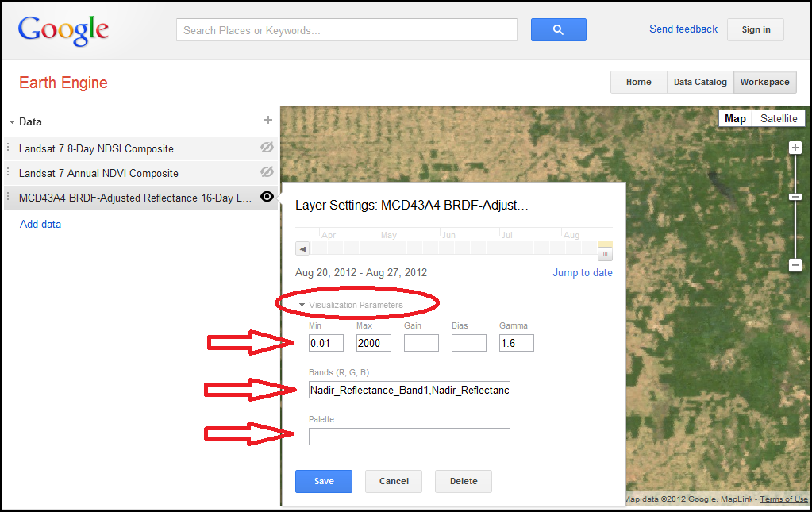Focus the Search Places or Keywords field
This screenshot has width=812, height=512.
click(346, 30)
